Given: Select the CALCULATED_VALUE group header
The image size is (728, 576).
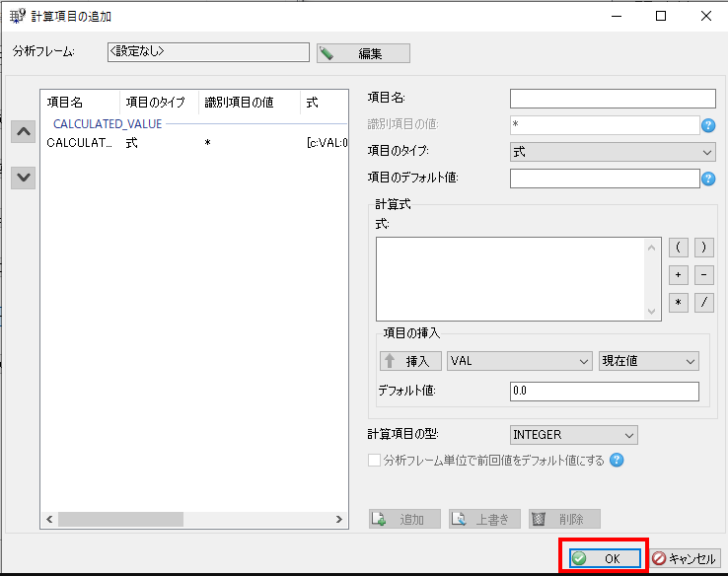Looking at the screenshot, I should 108,124.
